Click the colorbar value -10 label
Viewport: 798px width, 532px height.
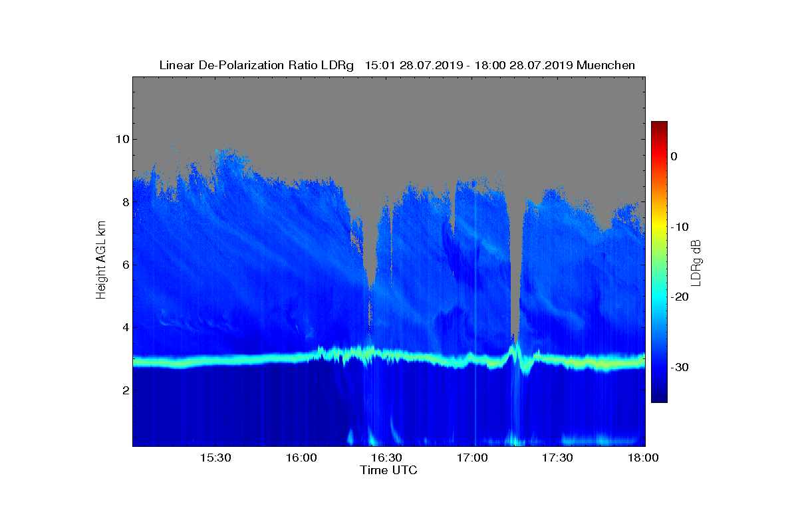click(678, 227)
